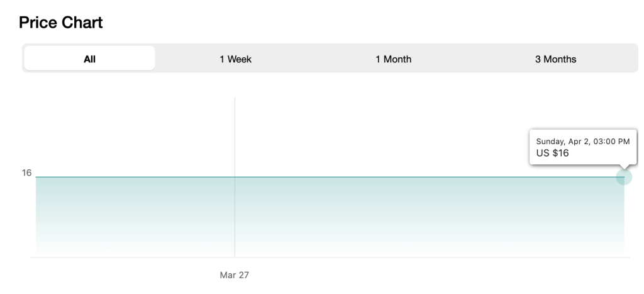Image resolution: width=644 pixels, height=294 pixels.
Task: Select the Mar 27 x-axis label
Action: point(234,275)
